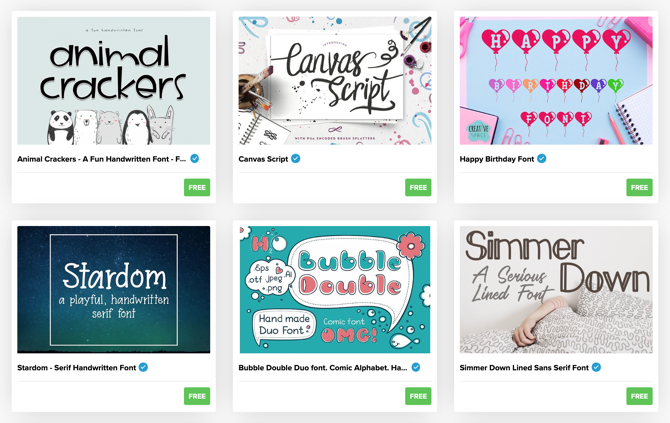This screenshot has height=423, width=670.
Task: Click verified badge beside Stardom Serif Handwritten Font
Action: pyautogui.click(x=143, y=367)
